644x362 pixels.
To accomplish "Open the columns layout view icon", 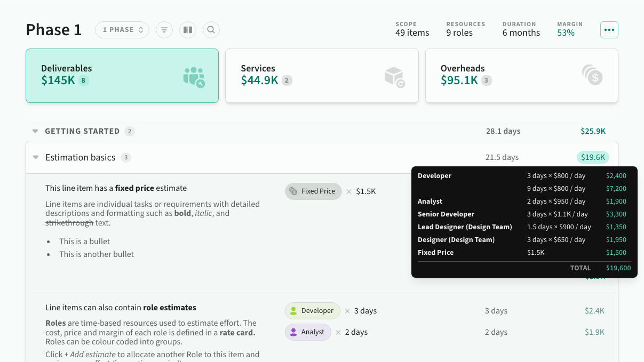I will click(188, 30).
